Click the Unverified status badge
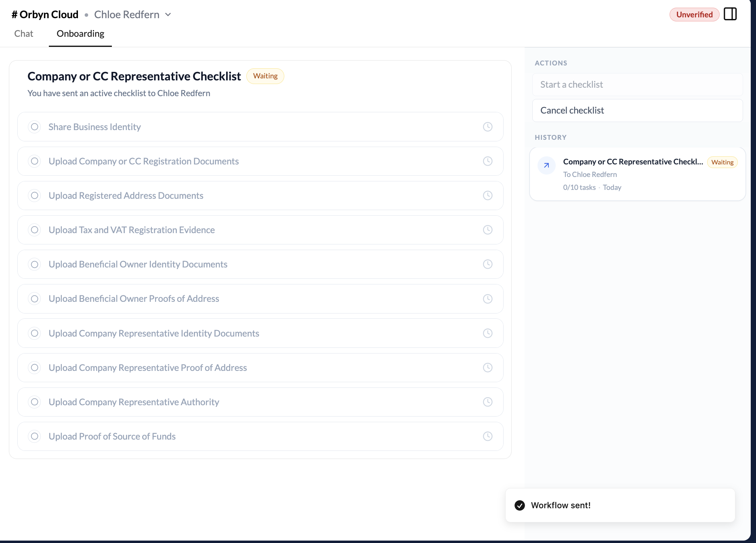Viewport: 756px width, 543px height. click(694, 14)
